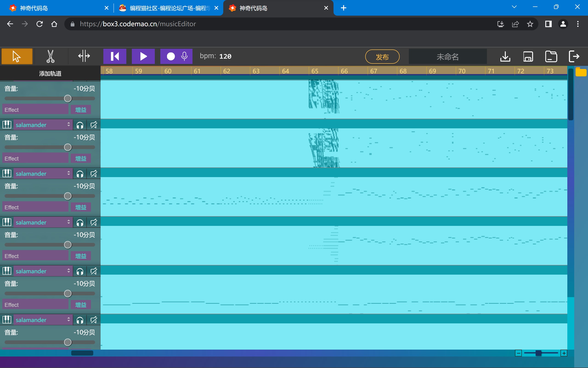The height and width of the screenshot is (368, 588).
Task: Mute the fourth salamander track
Action: [x=93, y=271]
